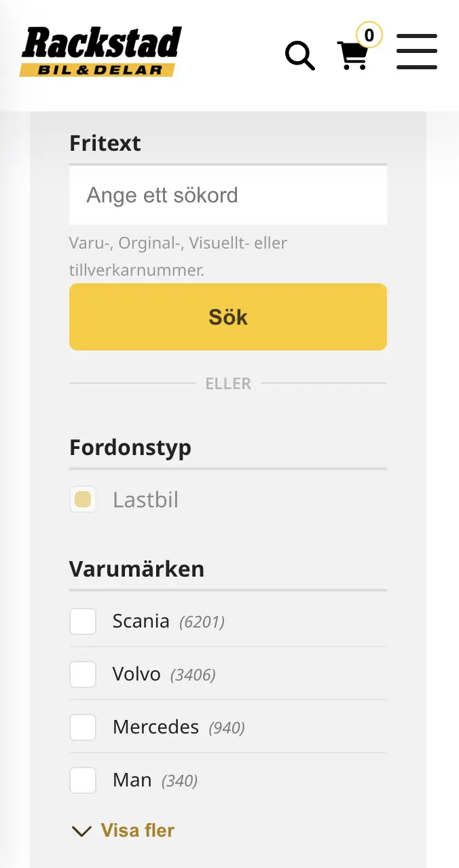Click the Rackstad Bil & Delar logo
This screenshot has width=459, height=868.
(x=99, y=50)
